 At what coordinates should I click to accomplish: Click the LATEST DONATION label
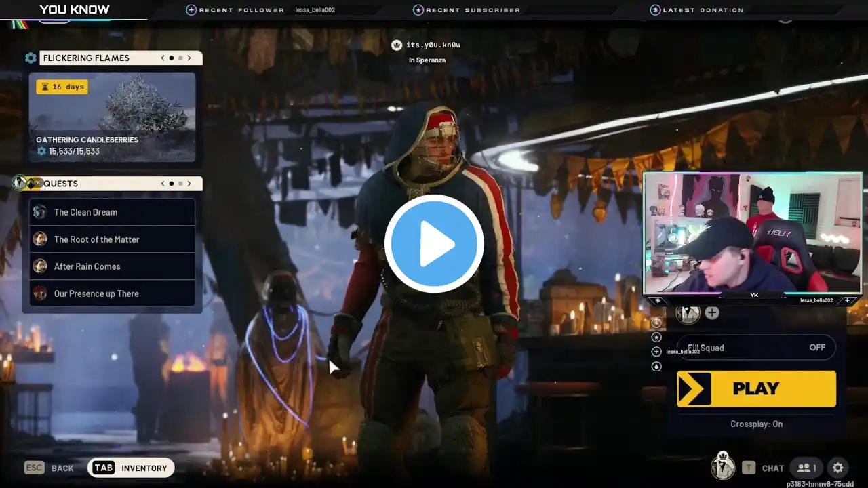[703, 10]
